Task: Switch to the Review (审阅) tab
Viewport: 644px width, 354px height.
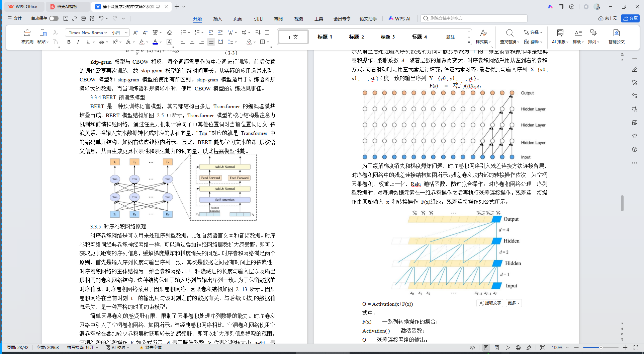Action: 278,19
